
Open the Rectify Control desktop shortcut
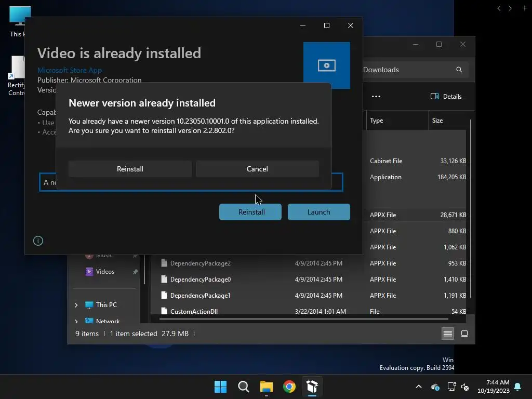pos(16,76)
